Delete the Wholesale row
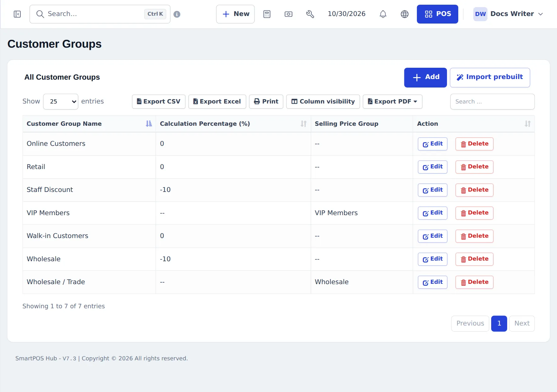557x392 pixels. tap(474, 259)
